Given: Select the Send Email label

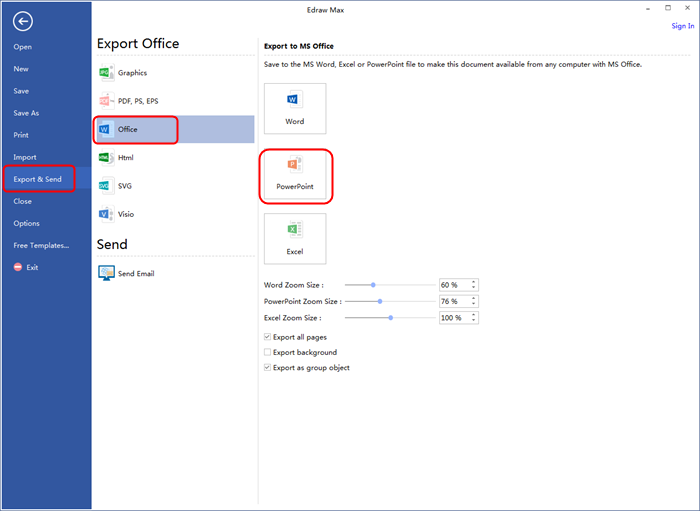Looking at the screenshot, I should click(x=136, y=274).
